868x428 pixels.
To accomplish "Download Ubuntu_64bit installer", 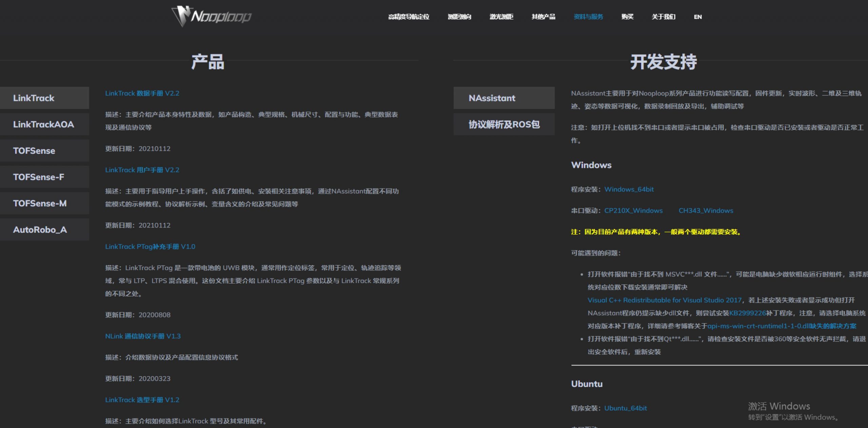I will pyautogui.click(x=626, y=408).
